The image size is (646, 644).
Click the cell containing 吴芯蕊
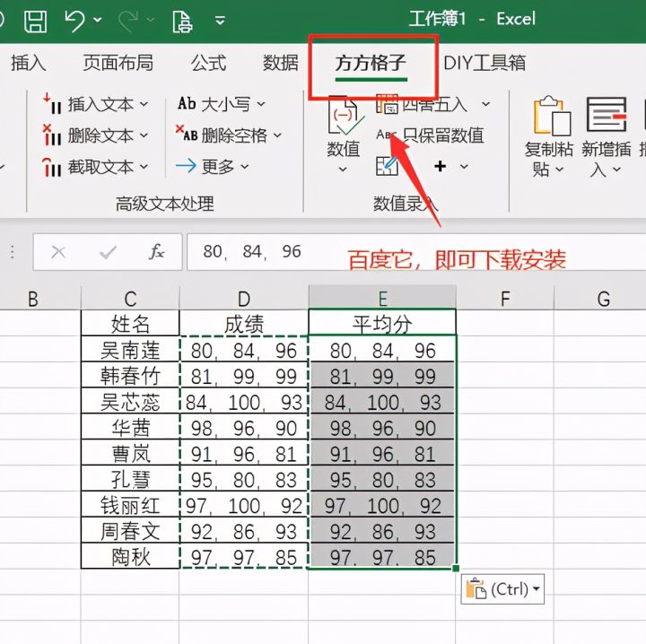(130, 401)
